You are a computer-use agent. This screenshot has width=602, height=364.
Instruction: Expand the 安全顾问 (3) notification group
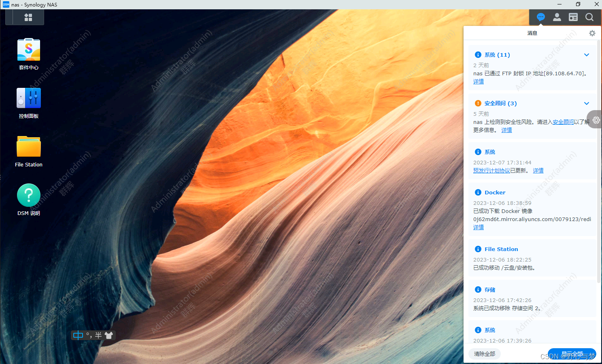pos(587,103)
